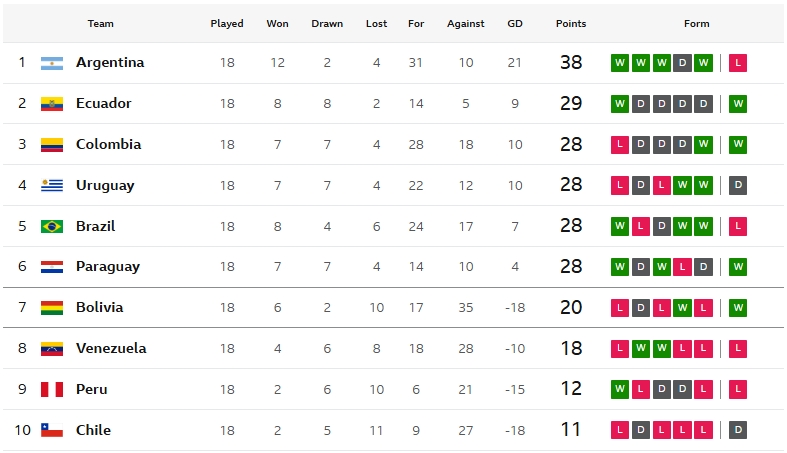Select the Points column header
Screen dimensions: 787x453
[571, 24]
